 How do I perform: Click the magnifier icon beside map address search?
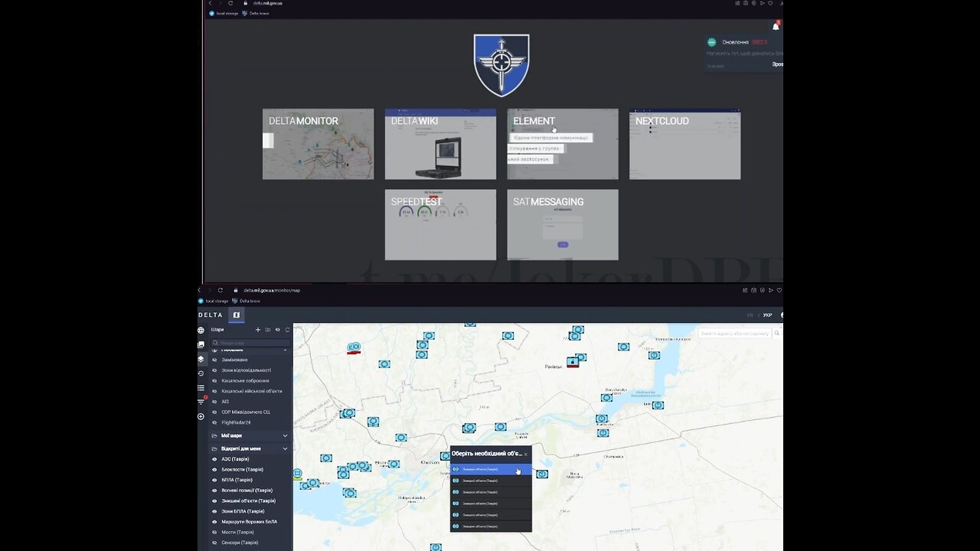[777, 333]
